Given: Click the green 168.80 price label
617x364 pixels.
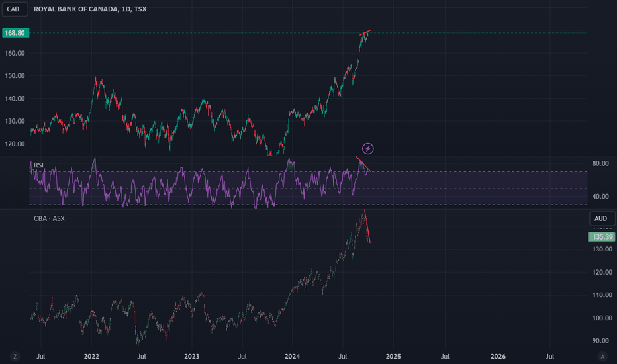Looking at the screenshot, I should click(15, 33).
